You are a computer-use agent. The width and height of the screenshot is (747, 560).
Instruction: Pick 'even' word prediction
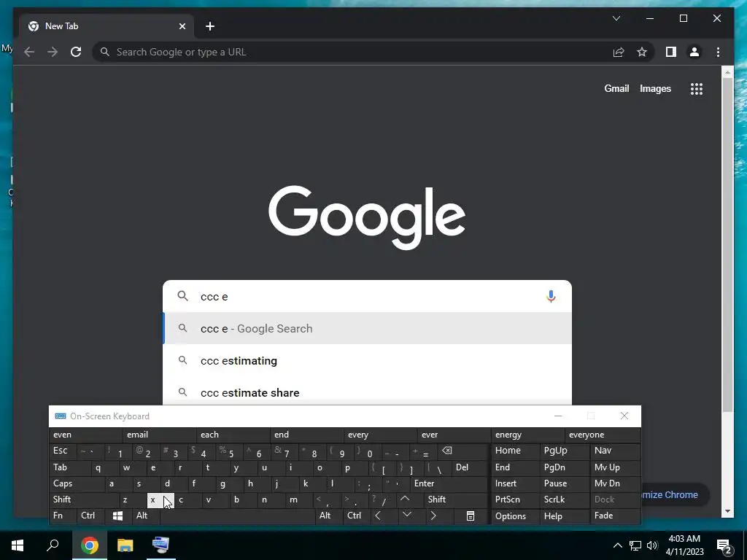86,435
